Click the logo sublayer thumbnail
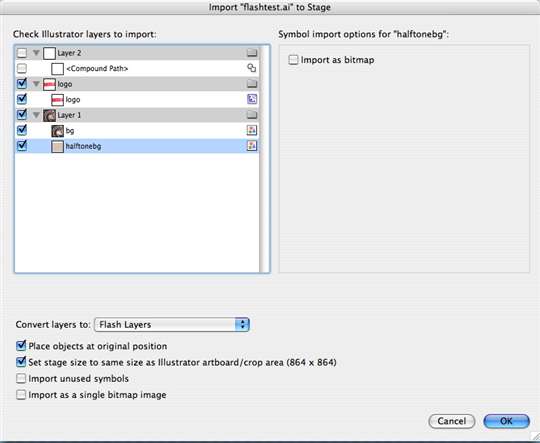The image size is (540, 443). coord(58,100)
